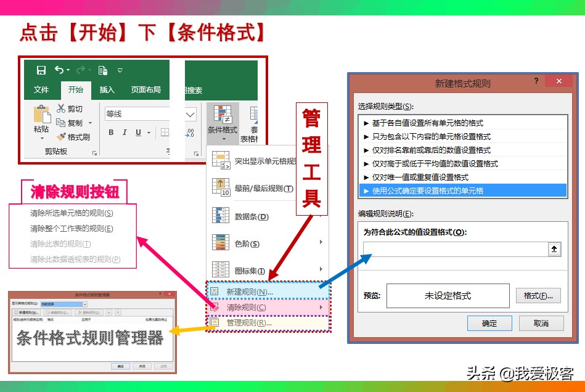This screenshot has height=392, width=585.
Task: Select rule type 只为包含以下内容的单元格设置格式
Action: (x=462, y=136)
